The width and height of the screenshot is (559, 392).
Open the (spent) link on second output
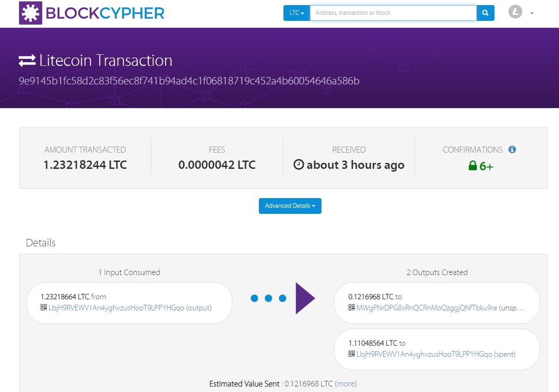click(x=505, y=354)
